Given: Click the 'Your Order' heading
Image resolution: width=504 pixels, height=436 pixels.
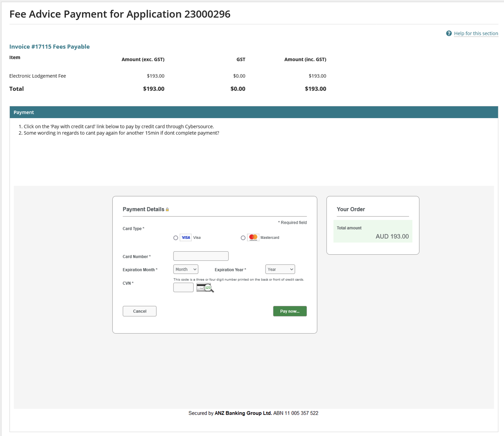Looking at the screenshot, I should 351,209.
